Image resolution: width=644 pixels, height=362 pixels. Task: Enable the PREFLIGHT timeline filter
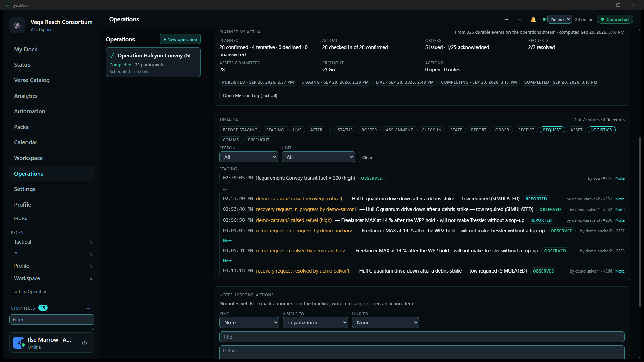[x=258, y=140]
